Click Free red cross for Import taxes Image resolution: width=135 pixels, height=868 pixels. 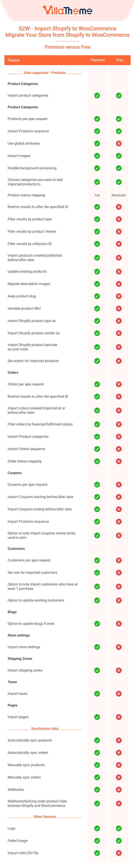pos(119,693)
